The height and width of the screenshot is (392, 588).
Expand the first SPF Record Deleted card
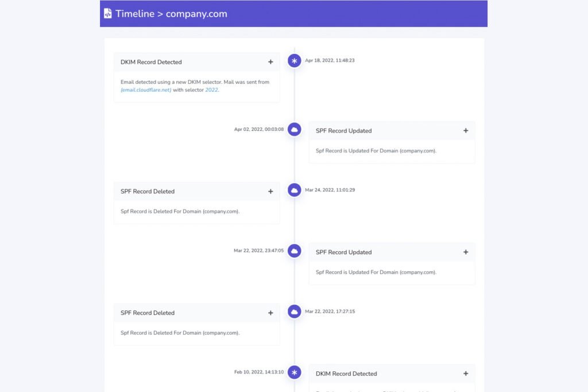click(270, 192)
